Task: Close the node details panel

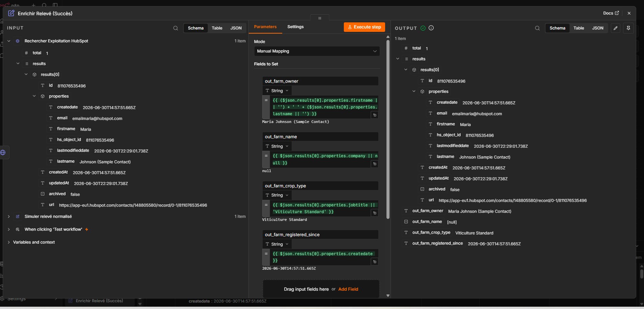Action: [629, 13]
